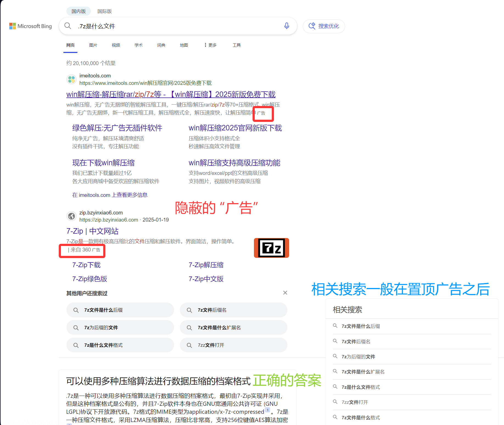Viewport: 504px width, 425px height.
Task: Click inside the search input field
Action: click(x=165, y=26)
